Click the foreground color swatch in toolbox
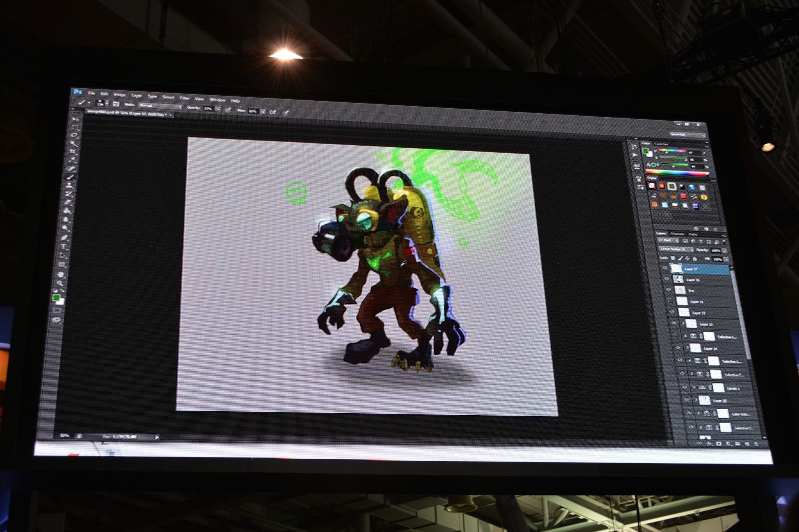Image resolution: width=799 pixels, height=532 pixels. [56, 297]
